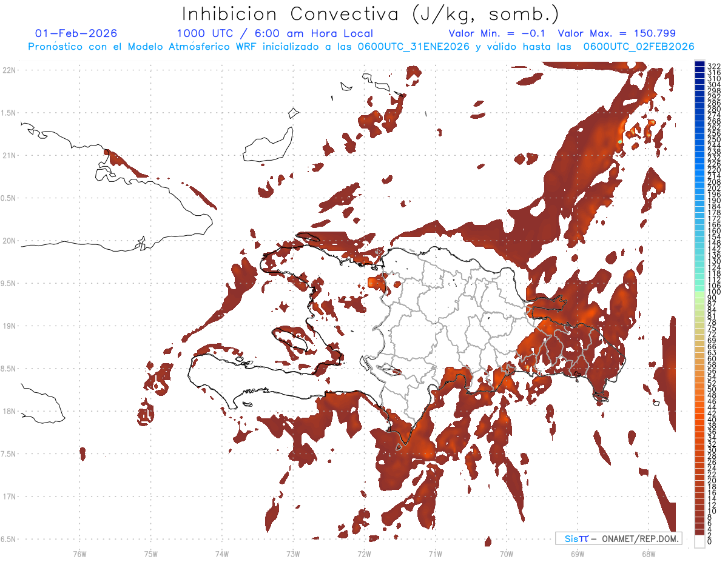Click "Pronóstico con el Modelo Atmósferico WRF" text
The image size is (728, 562).
143,47
